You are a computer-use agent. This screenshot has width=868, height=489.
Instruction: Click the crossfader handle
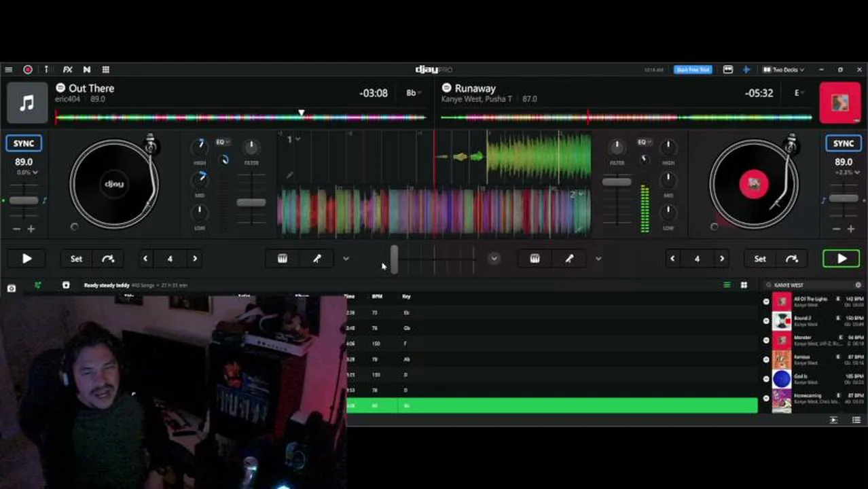click(x=394, y=259)
